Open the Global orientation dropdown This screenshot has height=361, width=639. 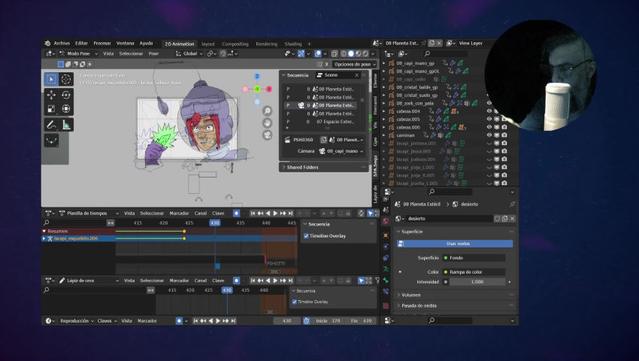click(189, 54)
